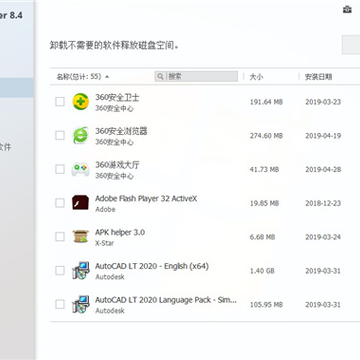Sort by the 大小 column header
The height and width of the screenshot is (360, 360).
pos(256,77)
